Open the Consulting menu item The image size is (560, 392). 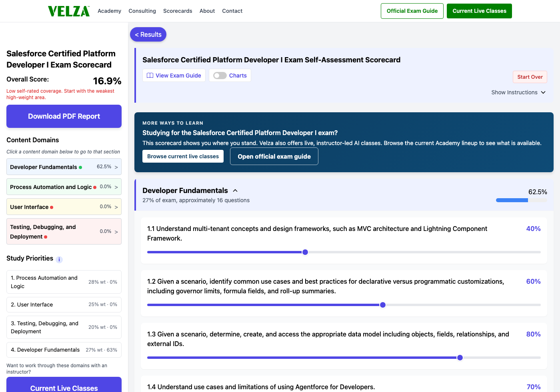(x=142, y=11)
